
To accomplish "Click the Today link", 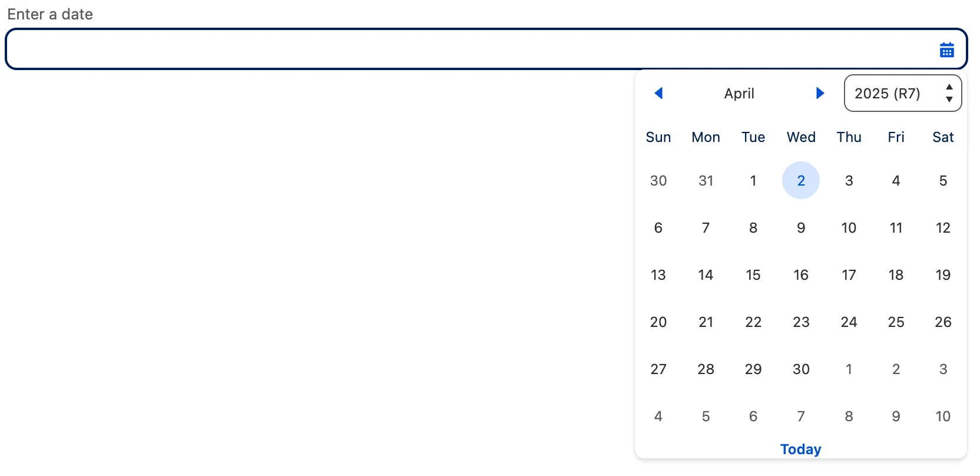I will point(800,449).
